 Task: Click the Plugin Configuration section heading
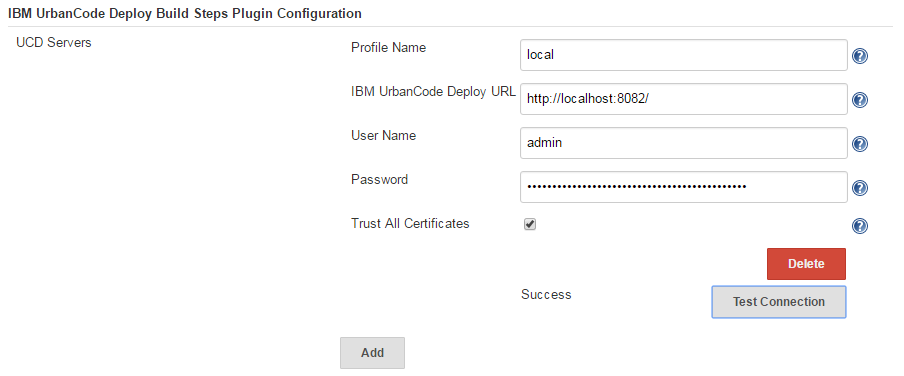[185, 13]
